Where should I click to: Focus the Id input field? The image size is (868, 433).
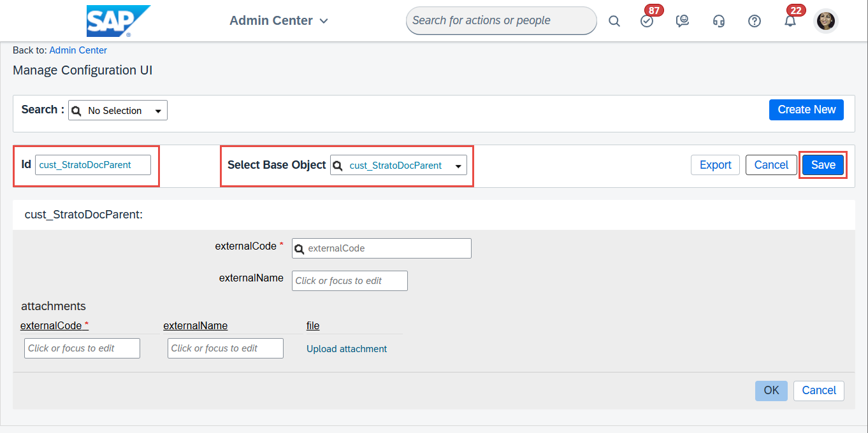(93, 165)
